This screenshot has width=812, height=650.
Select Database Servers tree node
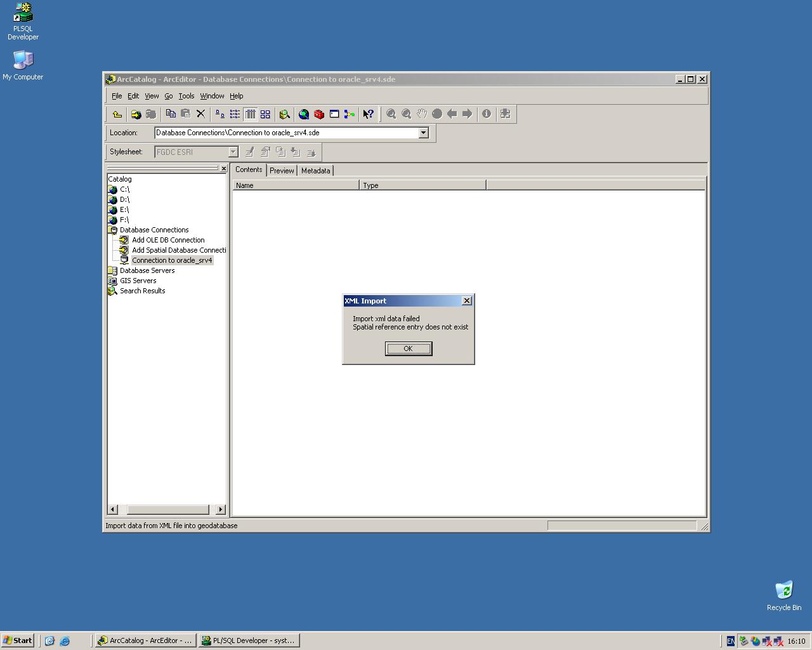[x=147, y=270]
